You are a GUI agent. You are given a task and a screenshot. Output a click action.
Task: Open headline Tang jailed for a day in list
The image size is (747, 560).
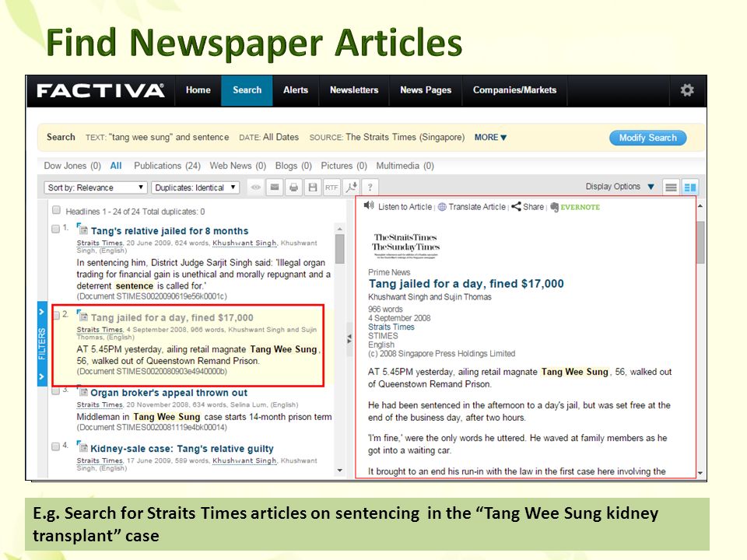pyautogui.click(x=172, y=317)
